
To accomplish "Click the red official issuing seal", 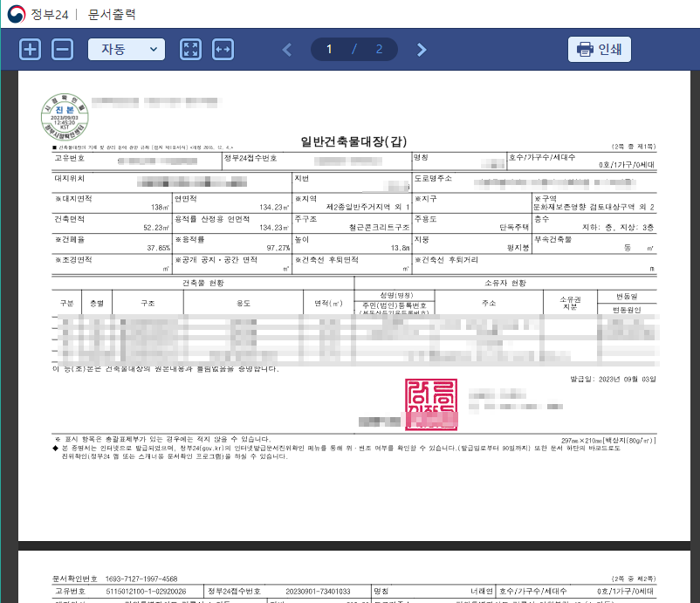I will click(431, 403).
